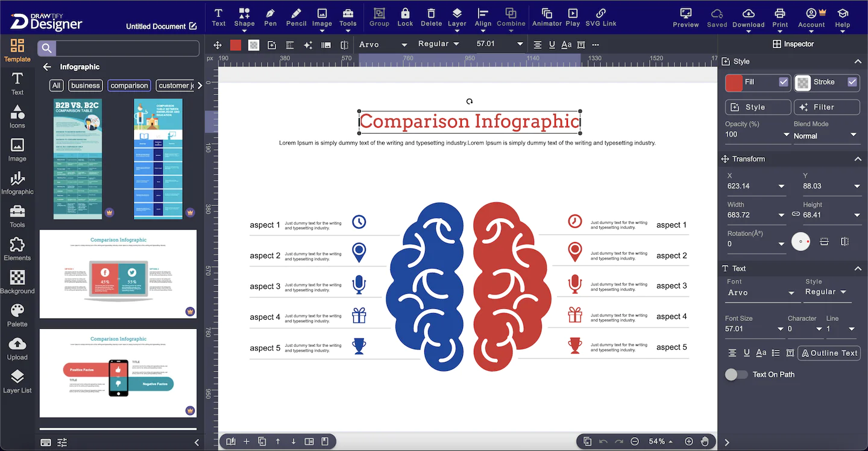Collapse the Transform section
868x451 pixels.
click(858, 159)
